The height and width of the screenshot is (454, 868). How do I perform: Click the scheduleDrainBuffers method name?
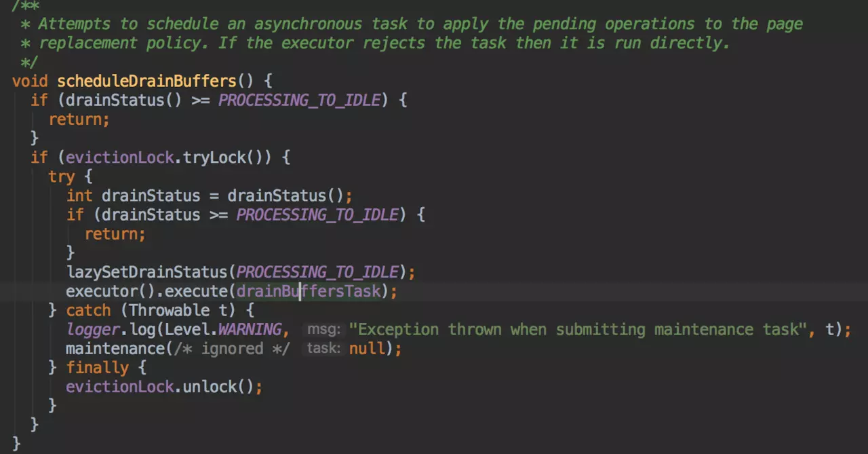point(146,81)
